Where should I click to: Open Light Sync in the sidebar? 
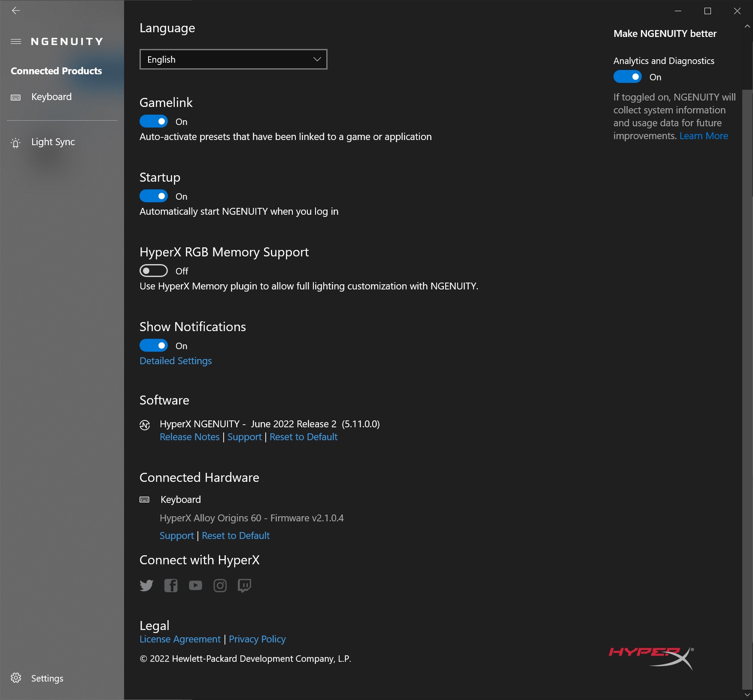[62, 142]
